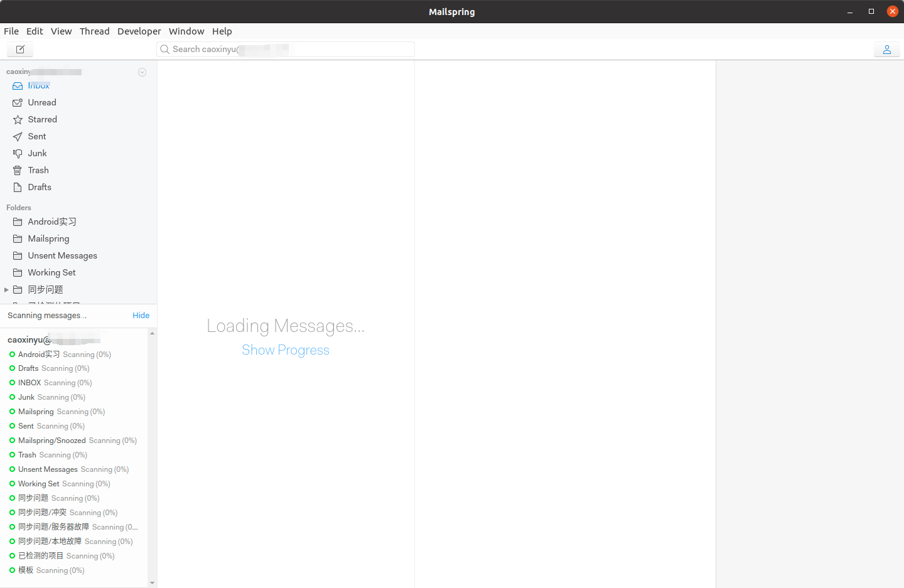Click the Show Progress link
Image resolution: width=904 pixels, height=588 pixels.
(x=286, y=350)
